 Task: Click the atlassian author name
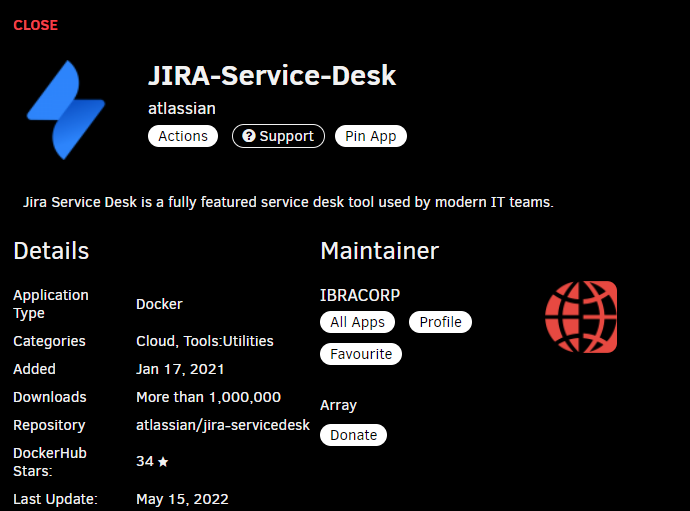click(x=182, y=108)
